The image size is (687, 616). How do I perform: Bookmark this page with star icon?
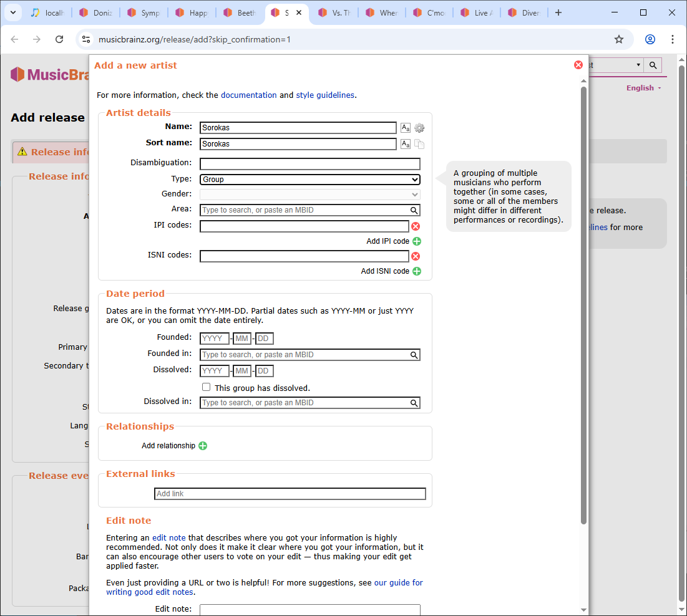pos(618,39)
